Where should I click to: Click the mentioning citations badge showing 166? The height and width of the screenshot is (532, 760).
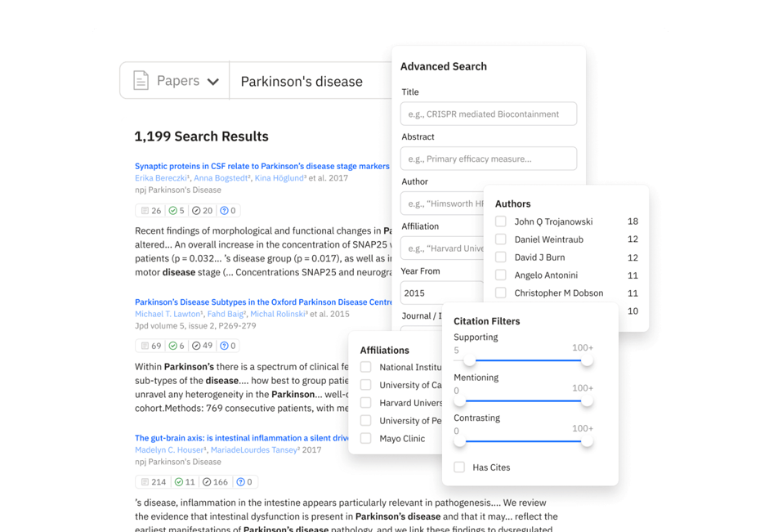coord(214,481)
